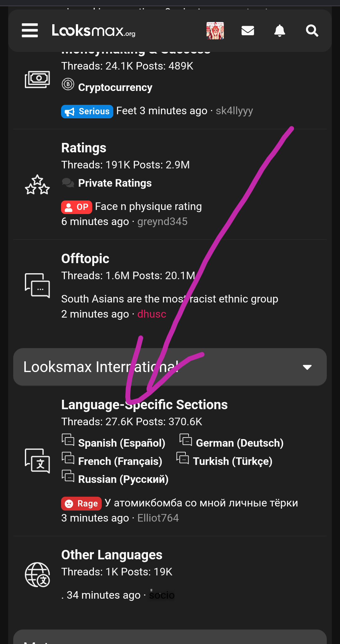The width and height of the screenshot is (340, 644).
Task: Click the Ratings stars forum icon
Action: click(37, 185)
